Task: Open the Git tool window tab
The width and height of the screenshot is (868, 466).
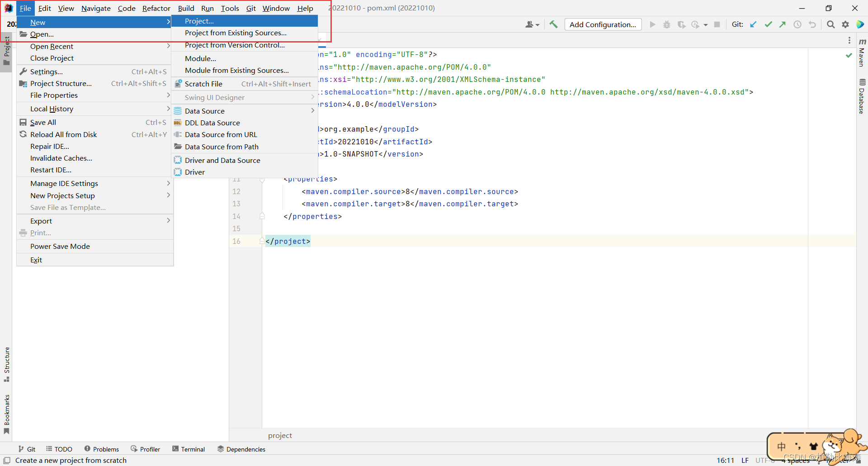Action: (x=27, y=449)
